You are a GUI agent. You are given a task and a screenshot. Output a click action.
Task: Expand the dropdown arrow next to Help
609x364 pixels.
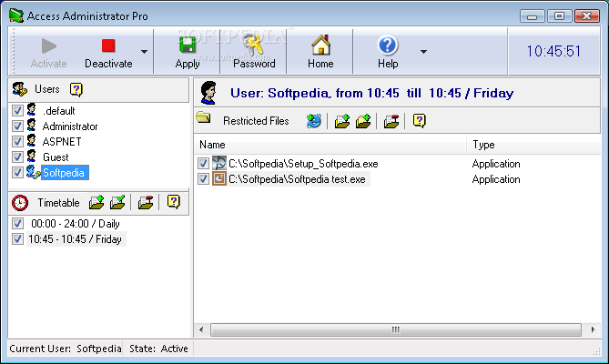click(423, 52)
